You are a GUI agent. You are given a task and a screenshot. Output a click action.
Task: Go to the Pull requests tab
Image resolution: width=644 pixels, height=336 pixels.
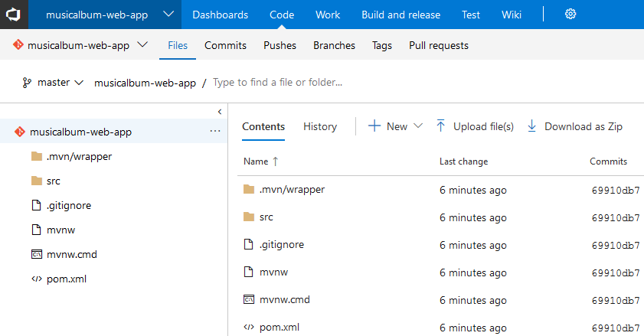[x=438, y=45]
